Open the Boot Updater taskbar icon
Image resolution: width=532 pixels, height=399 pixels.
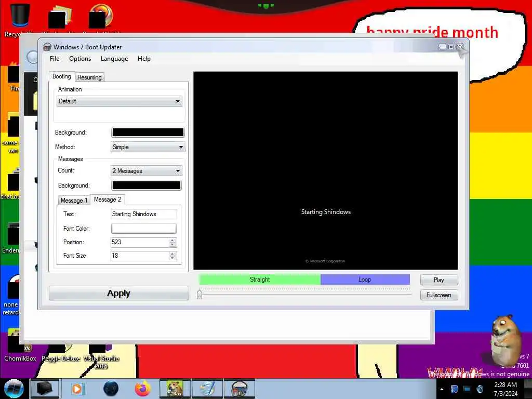tap(240, 389)
